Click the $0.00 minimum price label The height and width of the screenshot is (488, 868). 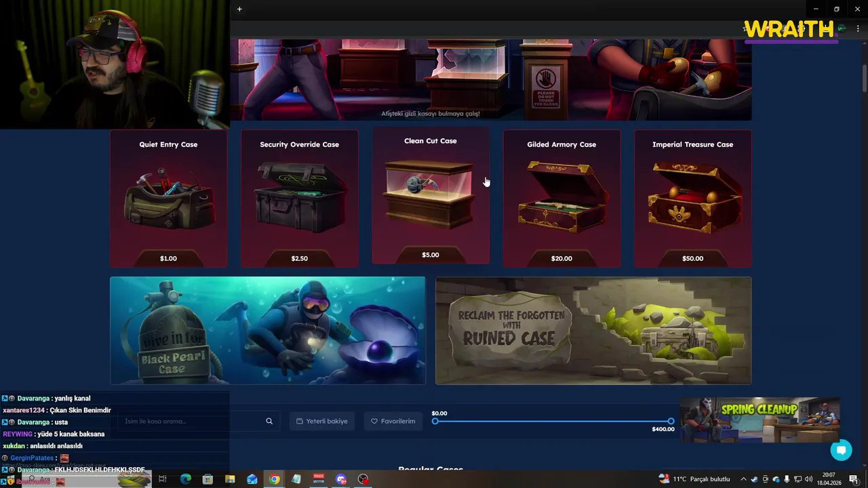coord(439,413)
